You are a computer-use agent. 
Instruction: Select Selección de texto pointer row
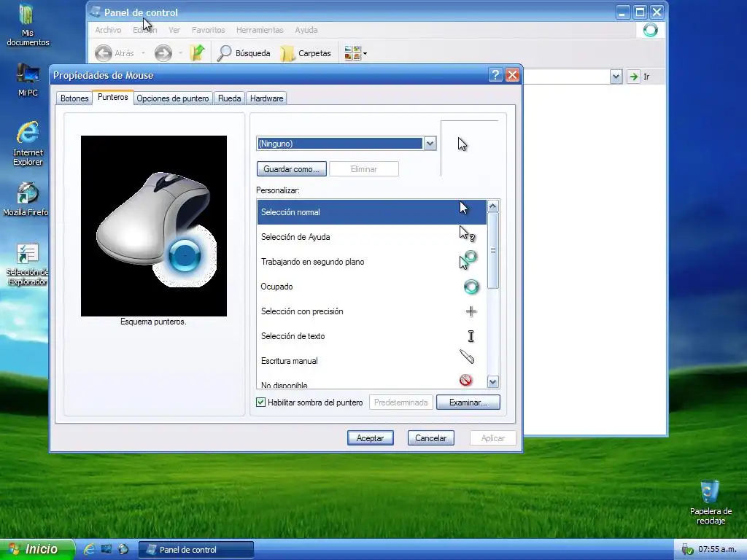pos(371,335)
